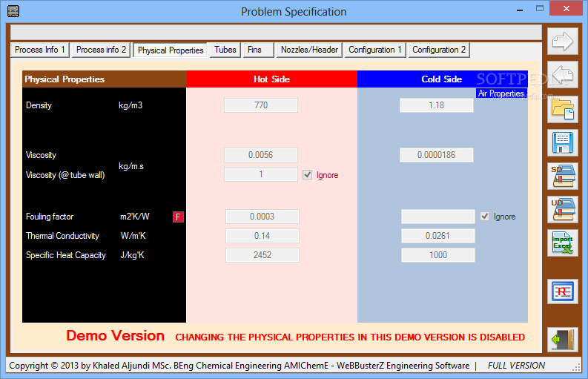The height and width of the screenshot is (379, 588).
Task: Click the Cold Side column header
Action: click(442, 79)
